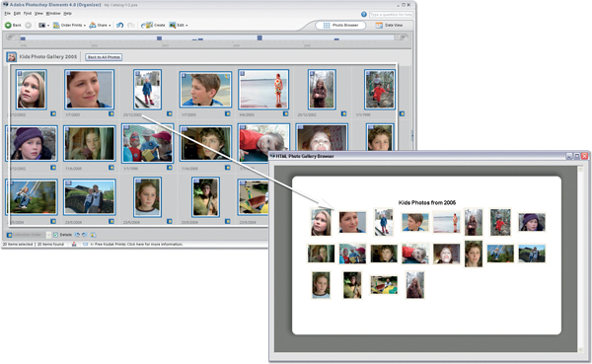The image size is (592, 364).
Task: Select the three kids in hats thumbnail in Organizer
Action: point(147,143)
